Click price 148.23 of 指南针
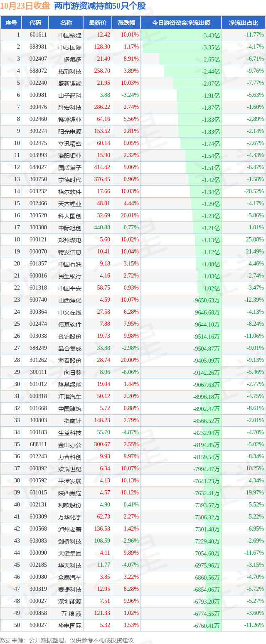Image resolution: width=266 pixels, height=644 pixels. point(103,420)
